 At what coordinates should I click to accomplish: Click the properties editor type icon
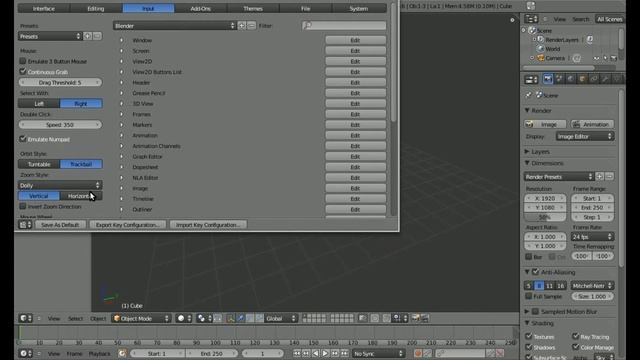click(x=531, y=80)
